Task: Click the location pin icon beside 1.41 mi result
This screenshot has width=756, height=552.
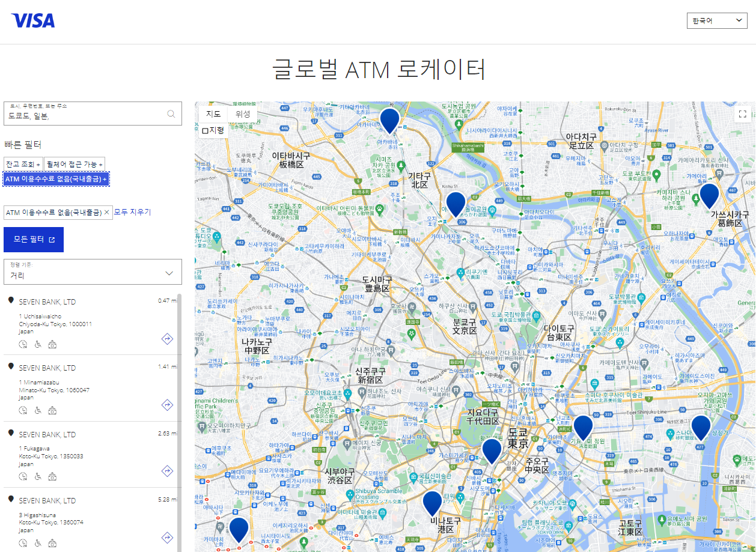Action: (11, 366)
